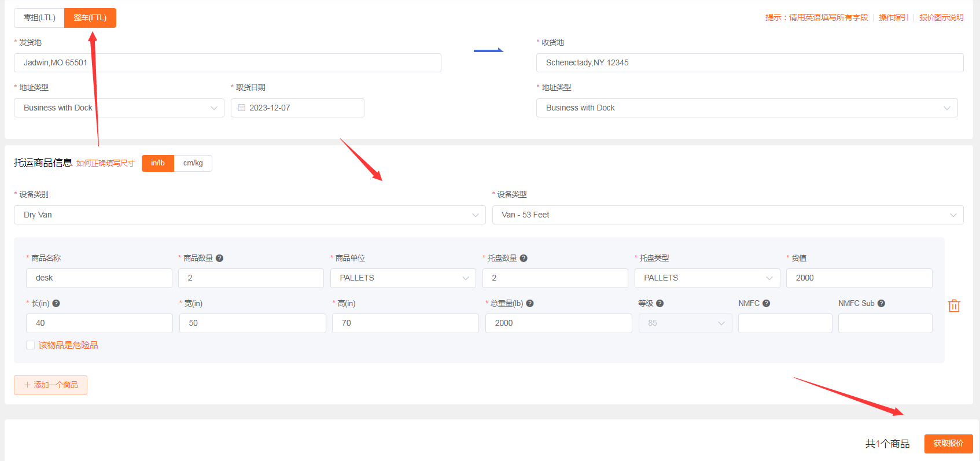Click 获取报价 button

pos(948,444)
